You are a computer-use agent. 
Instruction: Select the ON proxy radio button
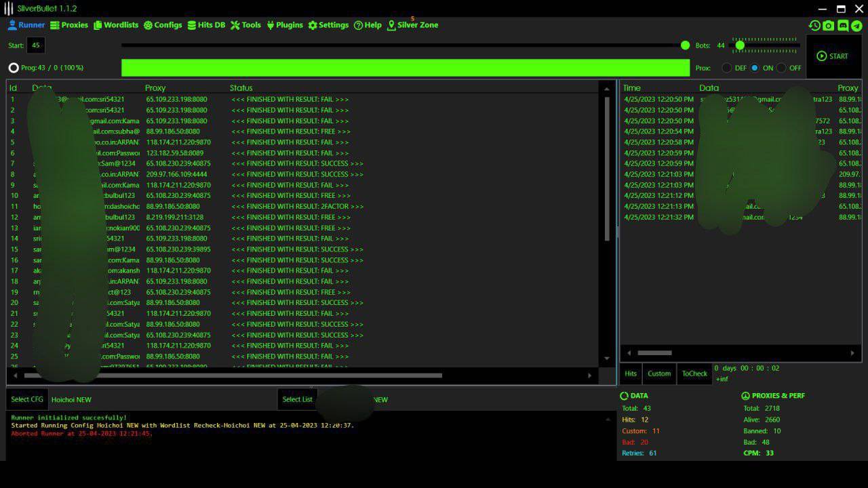point(755,68)
